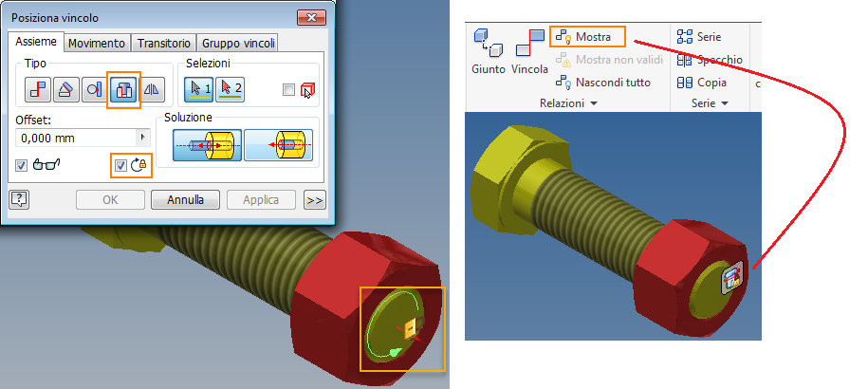Activate the first selection arrow button
The height and width of the screenshot is (389, 868).
(198, 89)
